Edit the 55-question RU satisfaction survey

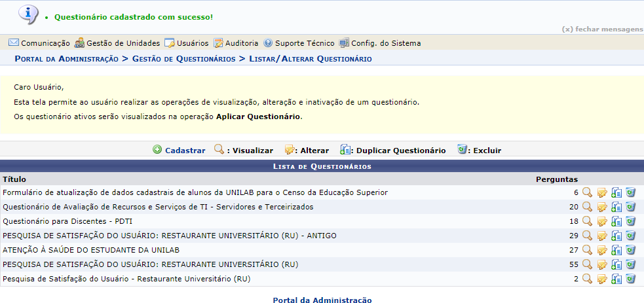[x=602, y=264]
